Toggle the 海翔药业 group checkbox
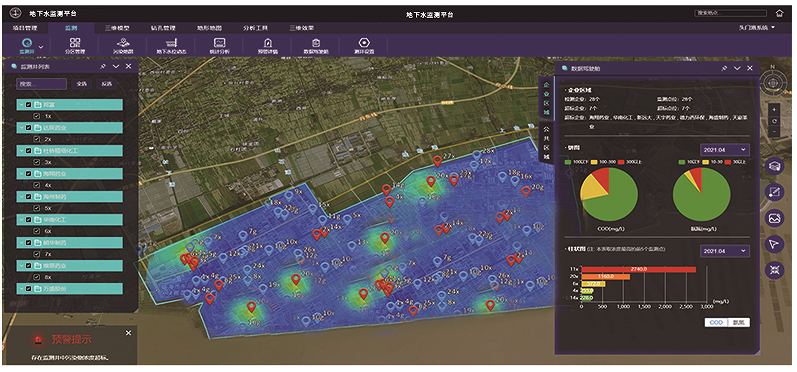Viewport: 797px width, 372px height. point(28,174)
